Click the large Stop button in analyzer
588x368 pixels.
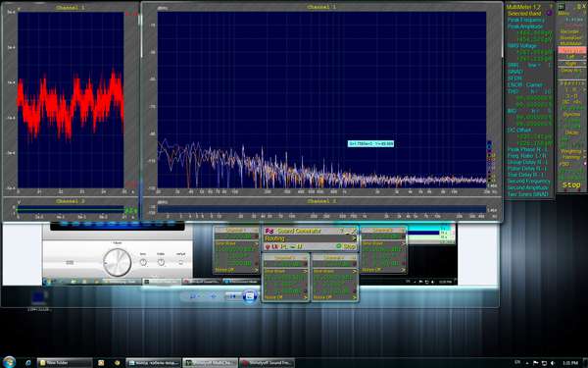point(571,185)
